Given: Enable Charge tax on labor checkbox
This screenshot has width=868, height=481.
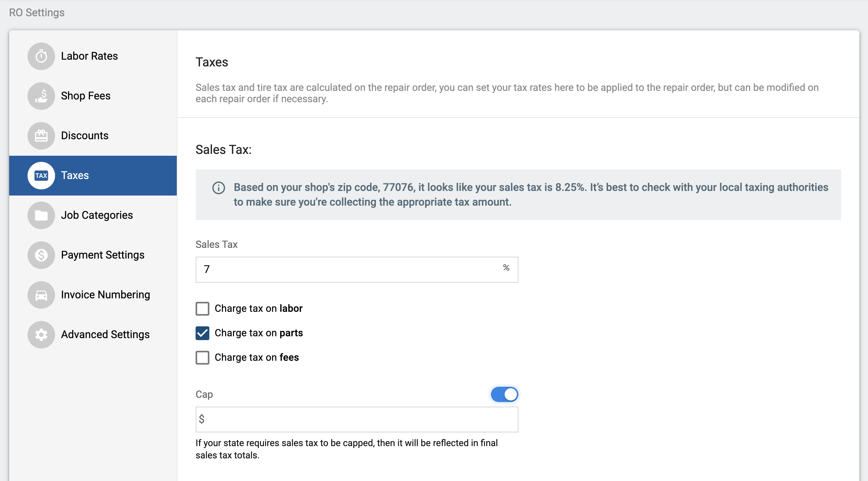Looking at the screenshot, I should [x=202, y=308].
